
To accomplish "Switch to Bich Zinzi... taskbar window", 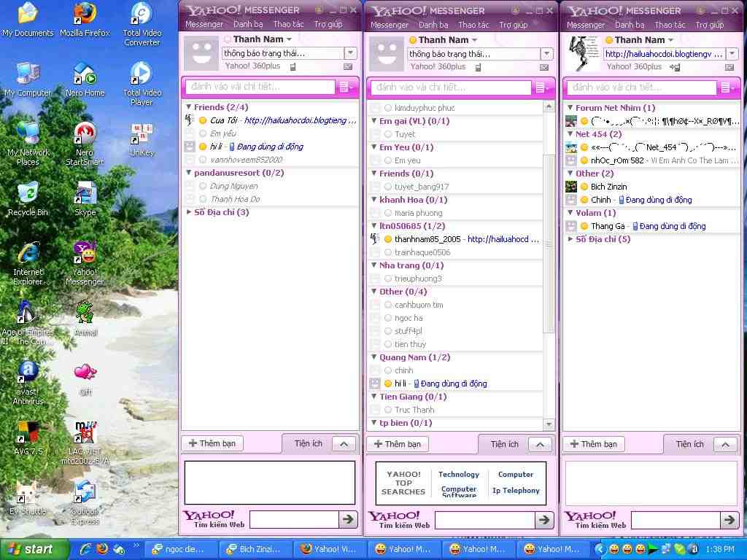I will (255, 550).
